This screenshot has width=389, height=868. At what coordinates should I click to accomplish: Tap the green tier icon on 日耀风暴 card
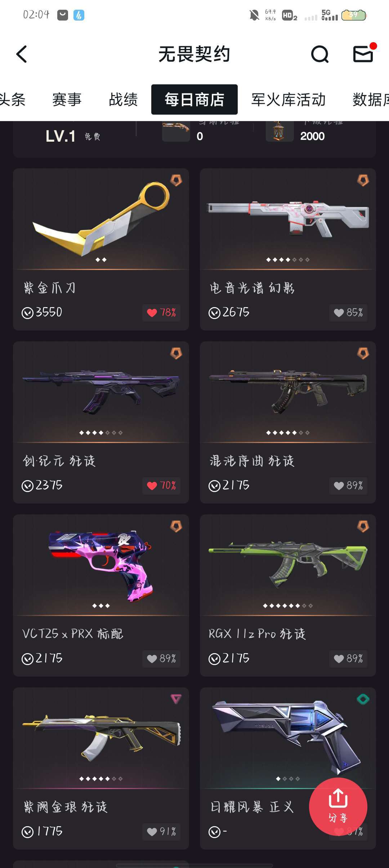point(363,699)
